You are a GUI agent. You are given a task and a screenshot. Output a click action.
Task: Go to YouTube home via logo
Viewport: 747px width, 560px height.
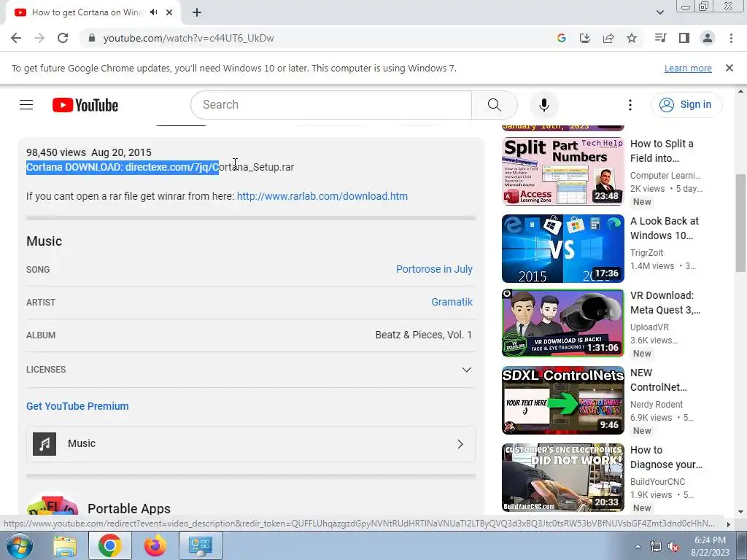pos(85,105)
